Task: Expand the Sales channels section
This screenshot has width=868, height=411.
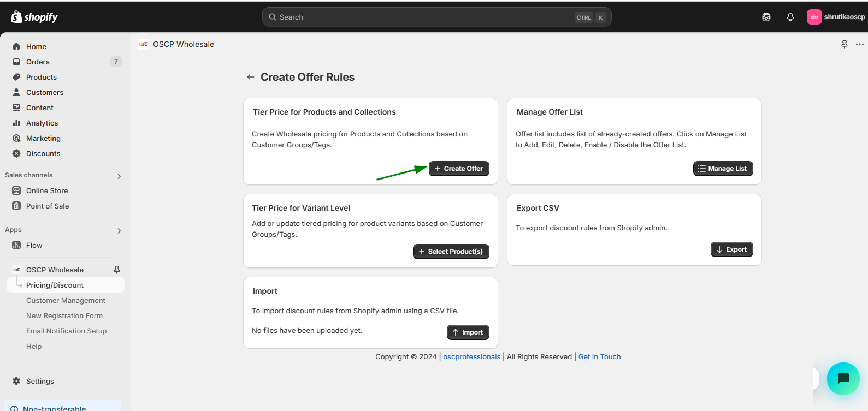Action: [x=119, y=176]
